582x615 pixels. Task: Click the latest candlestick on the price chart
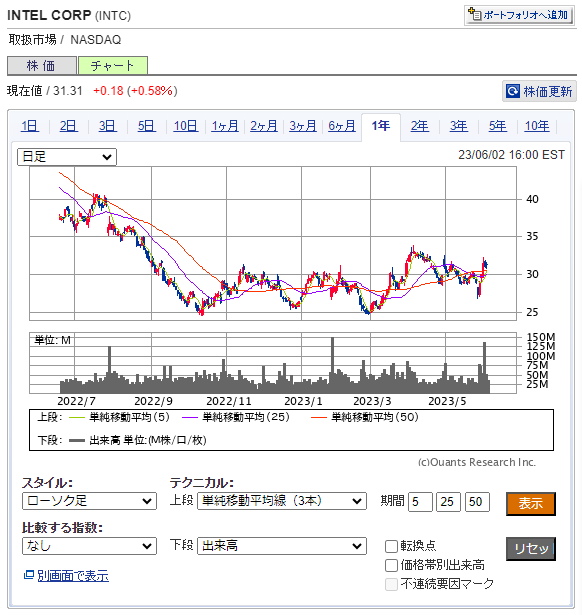pos(486,264)
